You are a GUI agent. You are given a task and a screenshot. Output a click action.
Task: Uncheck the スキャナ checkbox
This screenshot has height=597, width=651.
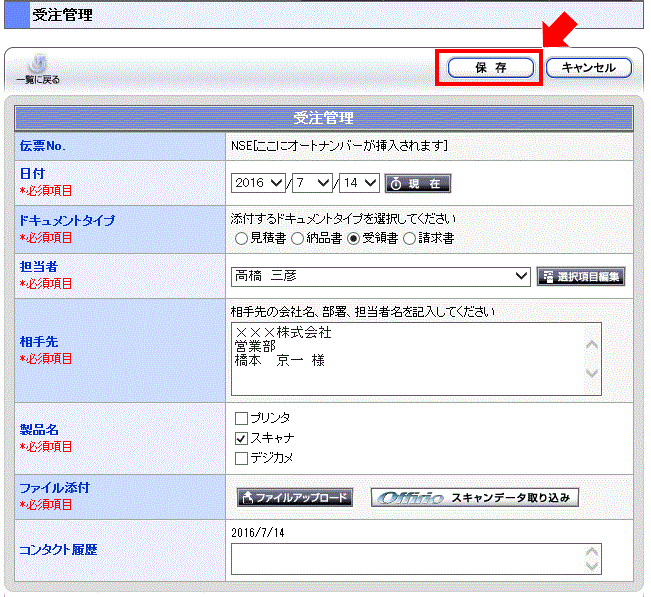click(240, 438)
